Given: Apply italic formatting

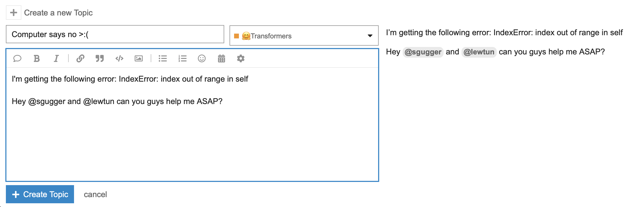Looking at the screenshot, I should point(56,58).
